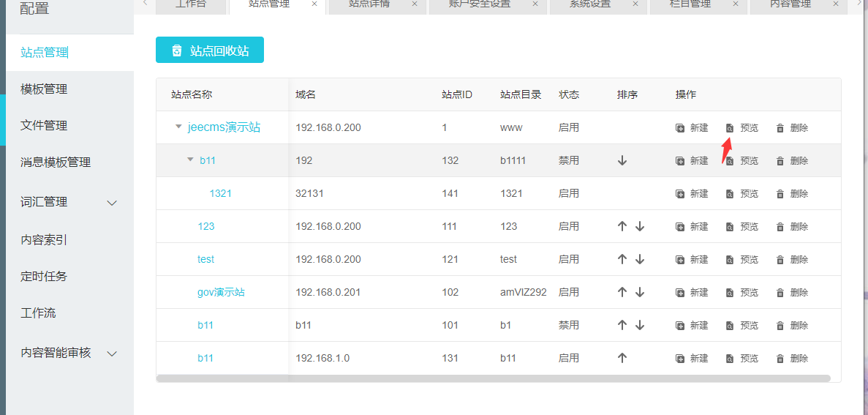Delete the gov演示站 site

coord(792,292)
